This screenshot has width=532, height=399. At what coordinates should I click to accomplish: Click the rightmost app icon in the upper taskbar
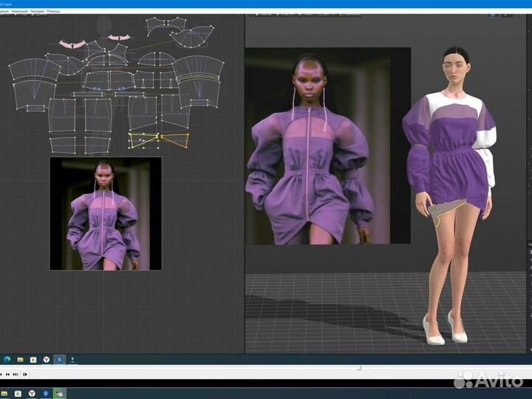(72, 359)
